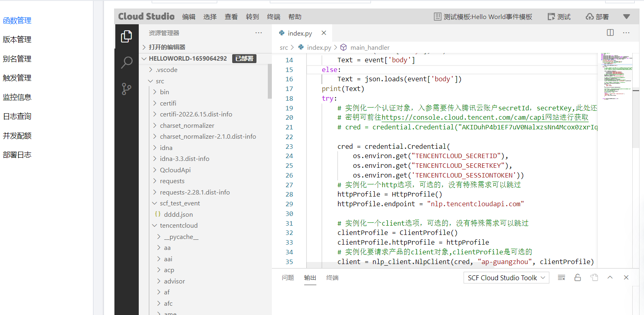Click the test template document icon
The image size is (644, 315).
[437, 17]
